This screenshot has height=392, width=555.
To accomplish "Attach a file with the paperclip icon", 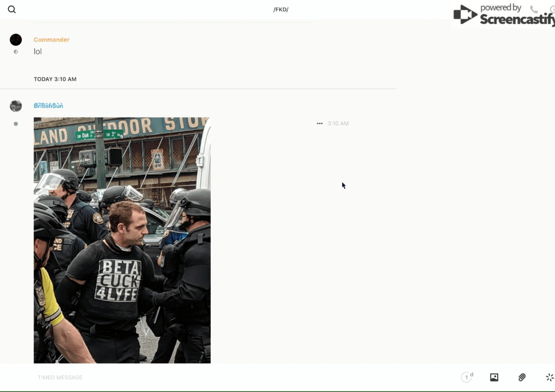I will coord(522,377).
